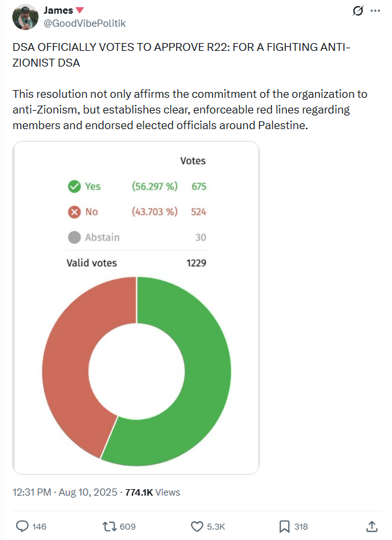
Task: Click the red No cross icon
Action: (x=74, y=212)
